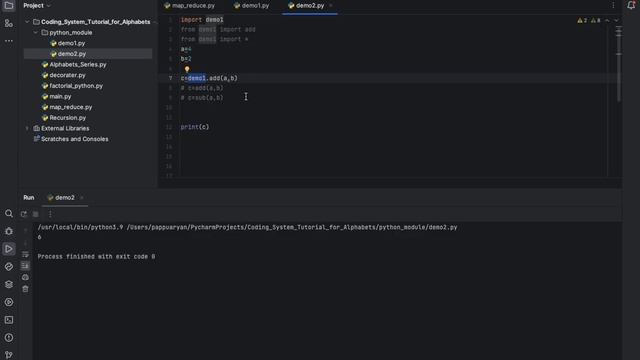This screenshot has width=640, height=360.
Task: Click the yellow lightbulb quick-fix icon
Action: pyautogui.click(x=187, y=69)
